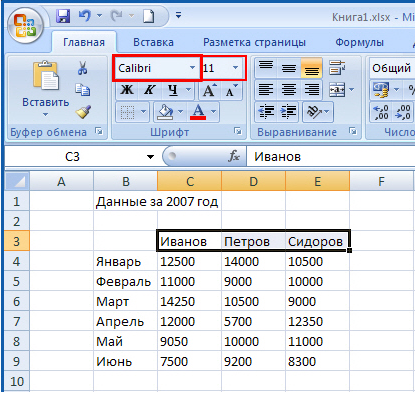Create a new blank workbook icon
Image resolution: width=415 pixels, height=394 pixels.
tap(149, 16)
